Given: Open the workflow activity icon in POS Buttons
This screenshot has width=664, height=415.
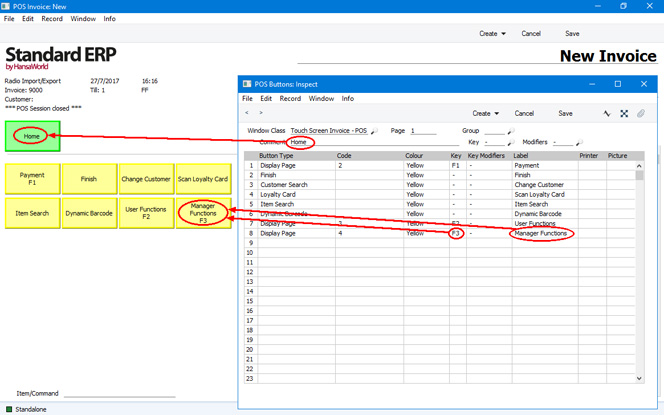Looking at the screenshot, I should pyautogui.click(x=607, y=113).
